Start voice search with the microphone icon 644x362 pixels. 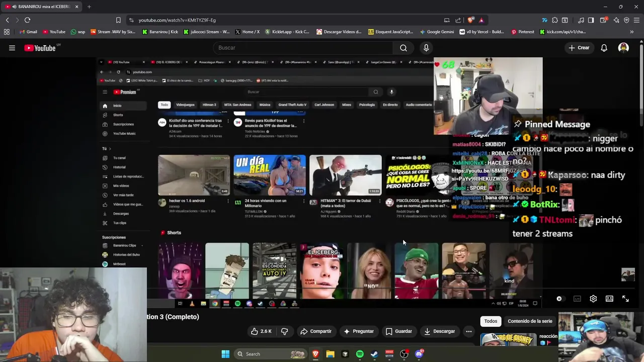[x=426, y=48]
